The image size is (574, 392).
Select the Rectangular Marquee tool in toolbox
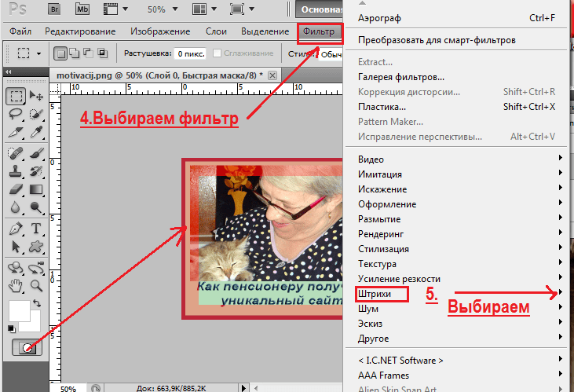tap(15, 96)
